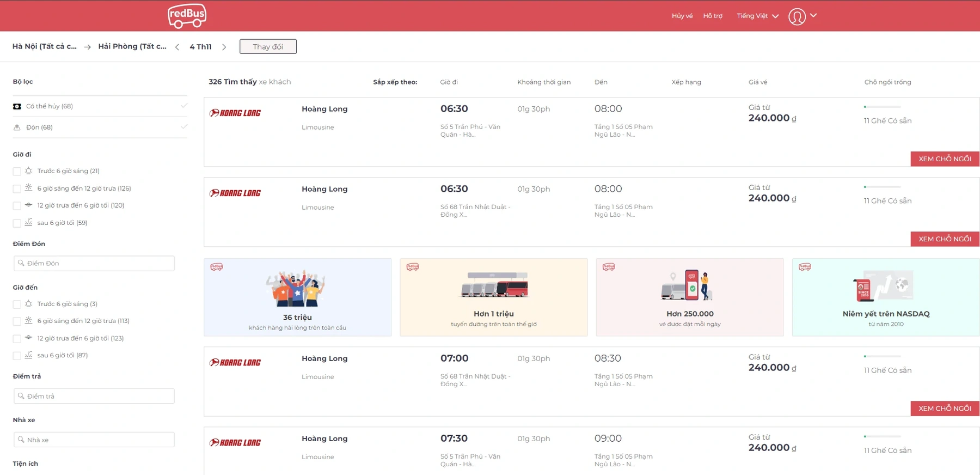The image size is (980, 475).
Task: Click the pickup person icon beside Đón (68)
Action: (x=17, y=127)
